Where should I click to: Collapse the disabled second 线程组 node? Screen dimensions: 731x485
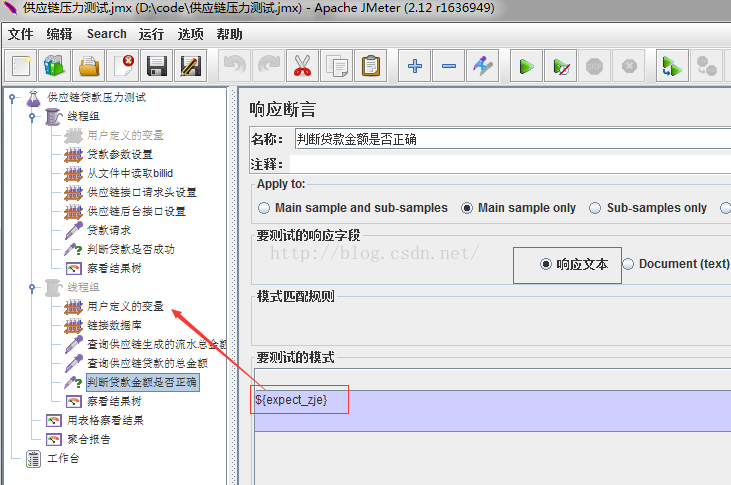click(x=32, y=288)
